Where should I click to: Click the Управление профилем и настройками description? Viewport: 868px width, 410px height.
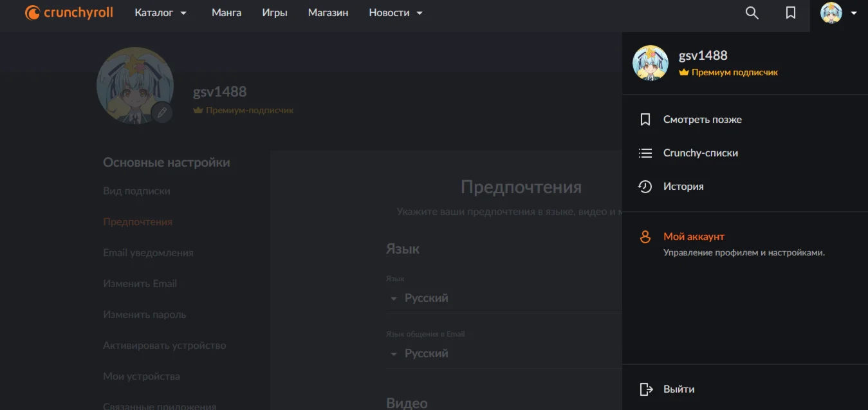click(744, 253)
